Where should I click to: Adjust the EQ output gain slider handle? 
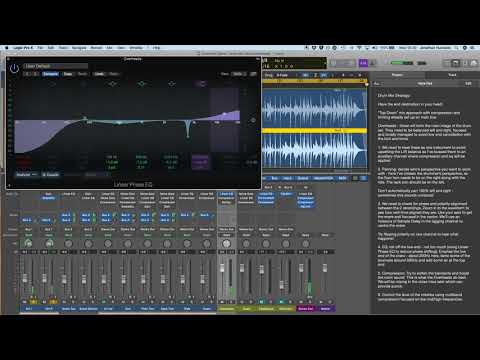click(x=253, y=120)
